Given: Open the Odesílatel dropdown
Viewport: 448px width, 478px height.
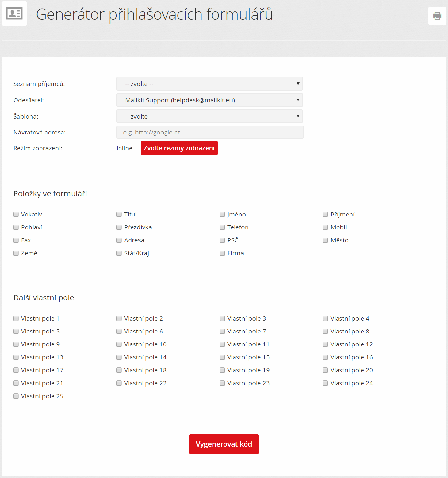Looking at the screenshot, I should click(210, 100).
